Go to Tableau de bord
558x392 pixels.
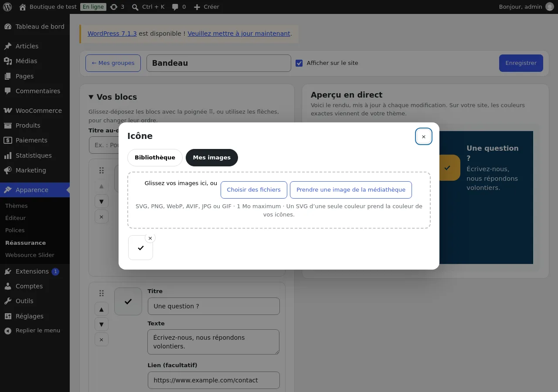tap(35, 27)
